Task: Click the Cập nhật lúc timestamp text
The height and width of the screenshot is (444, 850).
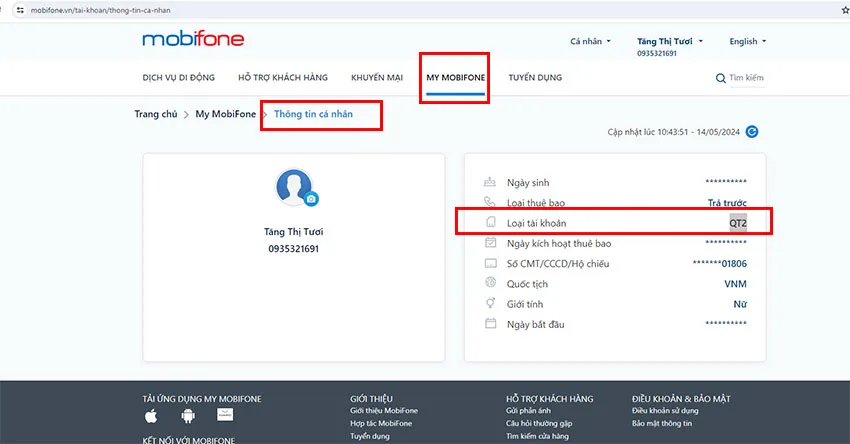Action: [x=673, y=132]
